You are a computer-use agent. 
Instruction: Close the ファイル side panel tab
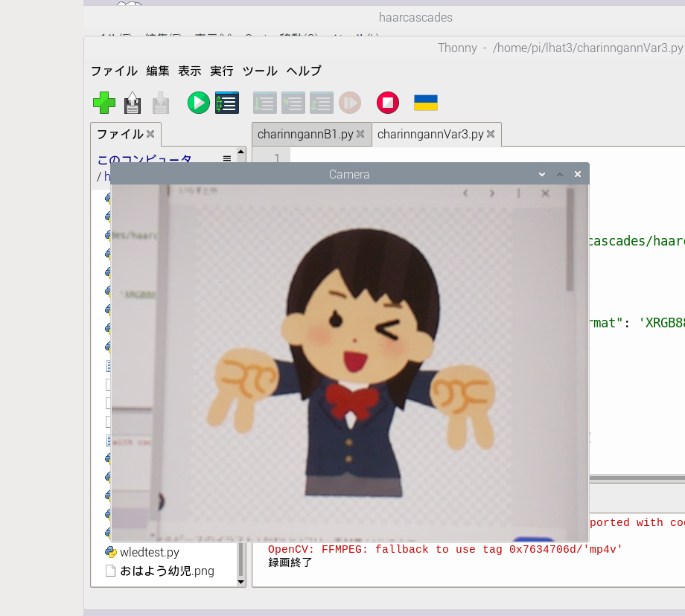tap(150, 135)
